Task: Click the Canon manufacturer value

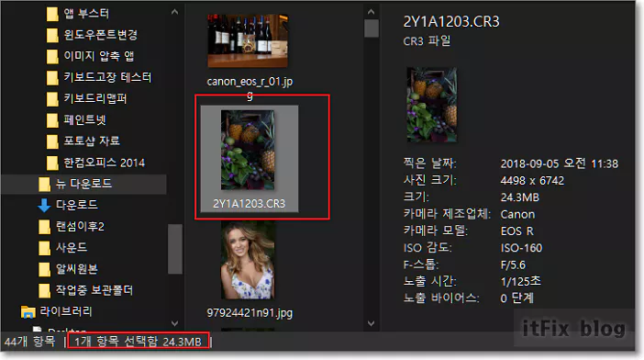Action: (517, 215)
